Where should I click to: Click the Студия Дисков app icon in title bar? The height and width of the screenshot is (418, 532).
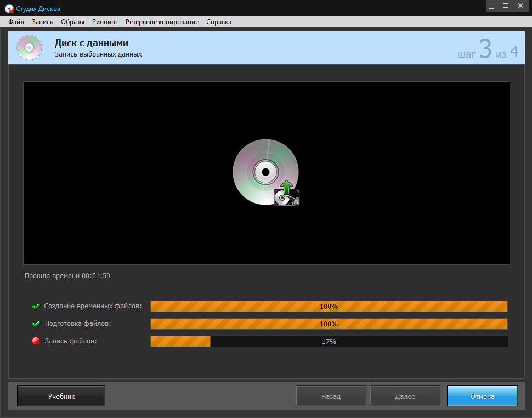coord(9,9)
